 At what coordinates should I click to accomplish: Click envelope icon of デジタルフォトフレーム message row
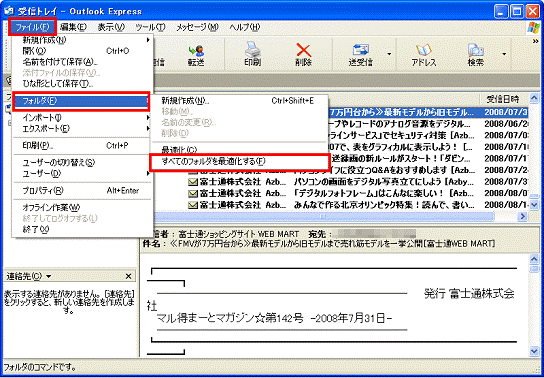click(193, 194)
